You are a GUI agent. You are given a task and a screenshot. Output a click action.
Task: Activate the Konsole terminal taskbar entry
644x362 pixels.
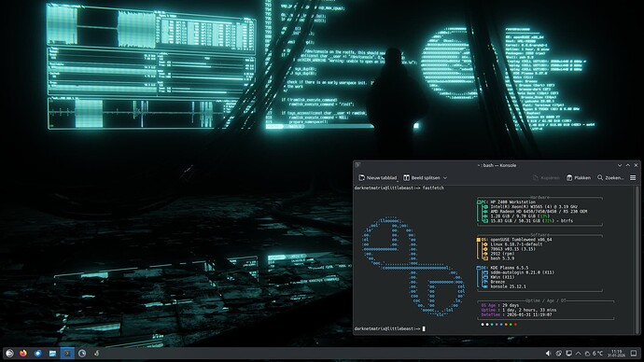[x=67, y=353]
